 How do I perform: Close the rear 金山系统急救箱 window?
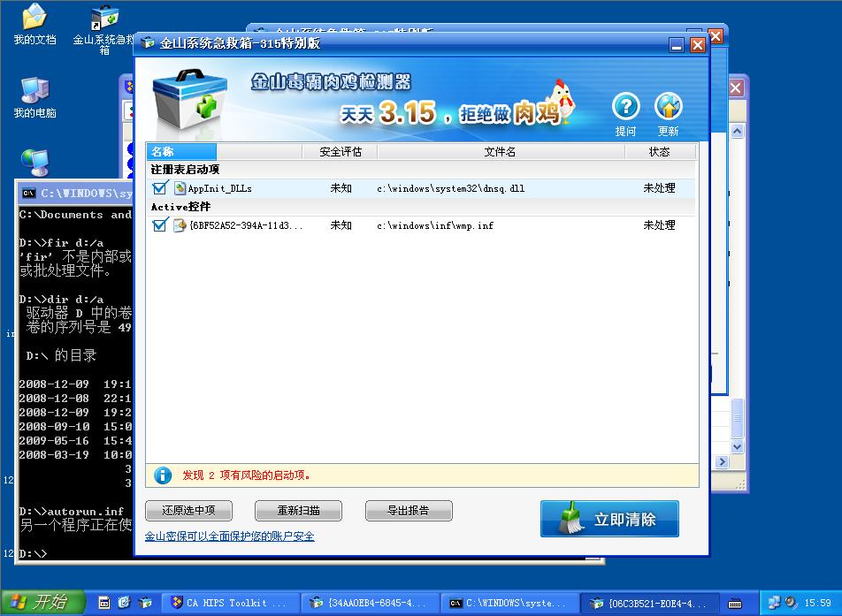point(716,36)
